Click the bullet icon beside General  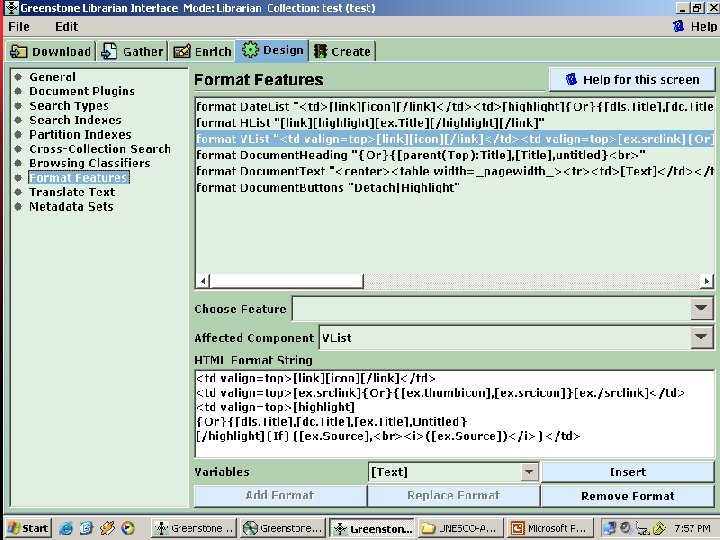[18, 77]
